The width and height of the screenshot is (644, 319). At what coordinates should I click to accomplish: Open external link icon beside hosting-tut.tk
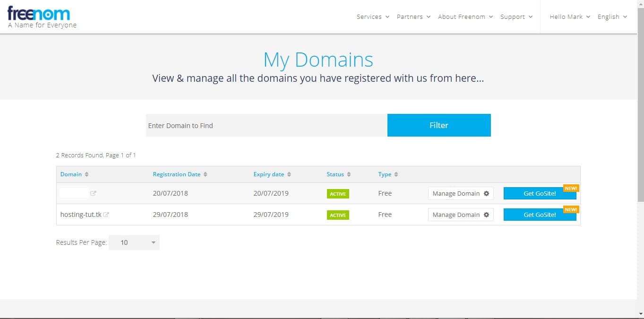pyautogui.click(x=106, y=215)
